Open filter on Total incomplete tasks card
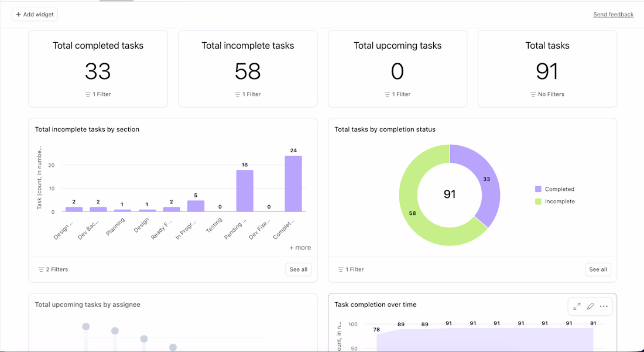The height and width of the screenshot is (352, 644). point(248,94)
